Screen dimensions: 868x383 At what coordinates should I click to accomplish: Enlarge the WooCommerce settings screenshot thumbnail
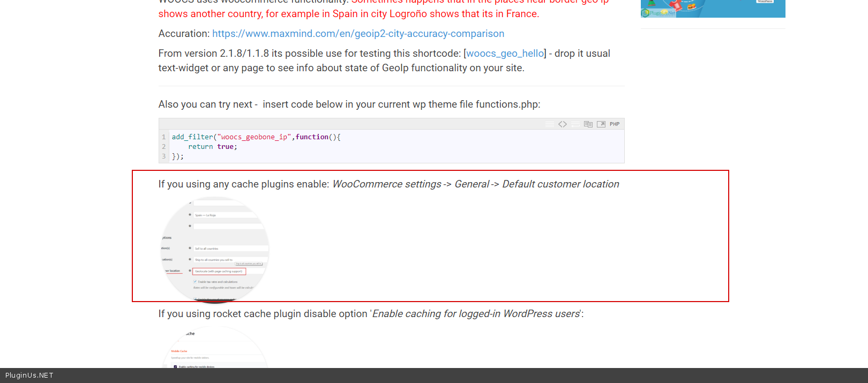tap(215, 249)
